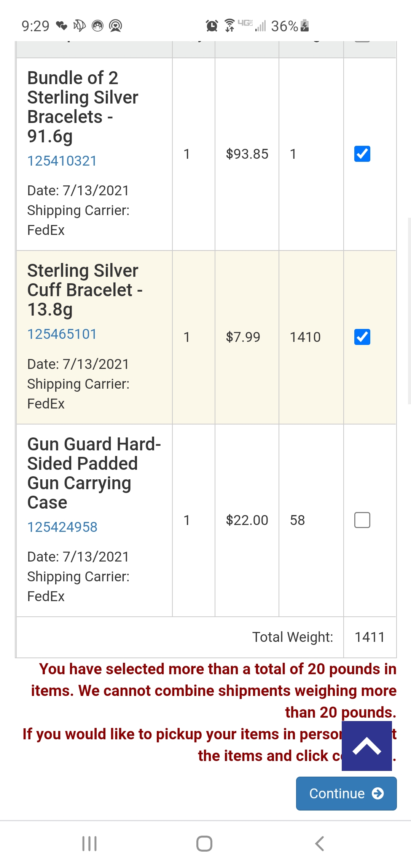Screen dimensions: 411x868
Task: Tap the hearts notification icon
Action: point(62,26)
